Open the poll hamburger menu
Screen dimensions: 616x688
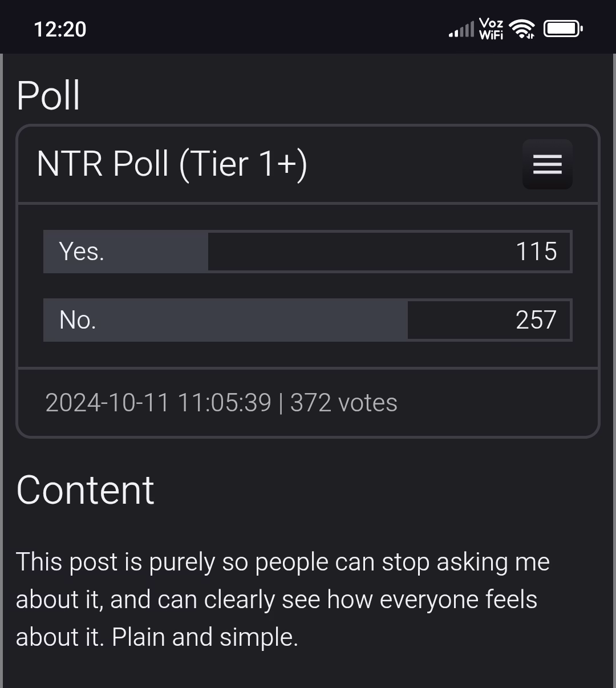coord(547,164)
